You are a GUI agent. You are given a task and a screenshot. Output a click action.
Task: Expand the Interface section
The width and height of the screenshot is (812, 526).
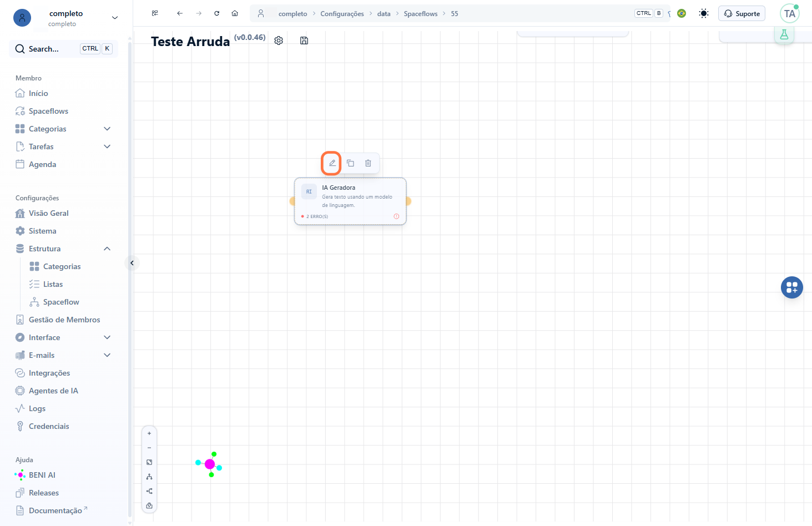[107, 337]
